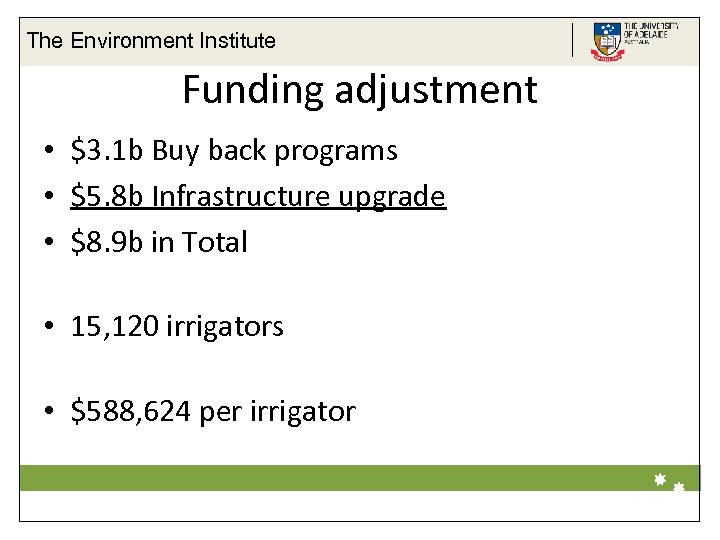Click the $3.1b Buy back programs line
Viewport: 720px width, 540px height.
point(234,151)
